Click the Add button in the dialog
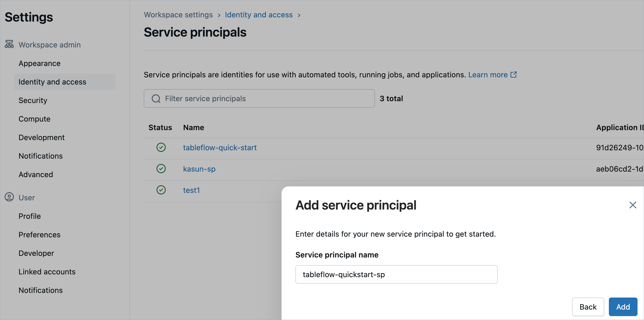644x320 pixels. tap(623, 307)
